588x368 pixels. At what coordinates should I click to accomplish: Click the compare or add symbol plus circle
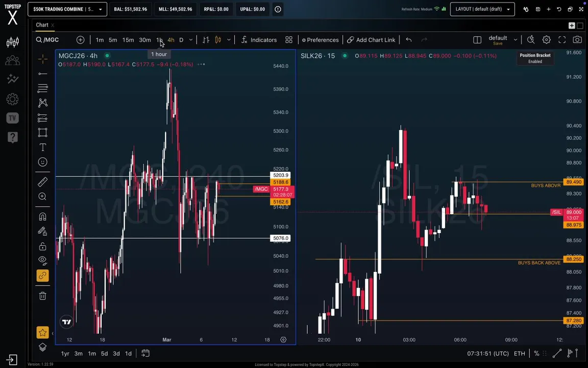(x=80, y=40)
